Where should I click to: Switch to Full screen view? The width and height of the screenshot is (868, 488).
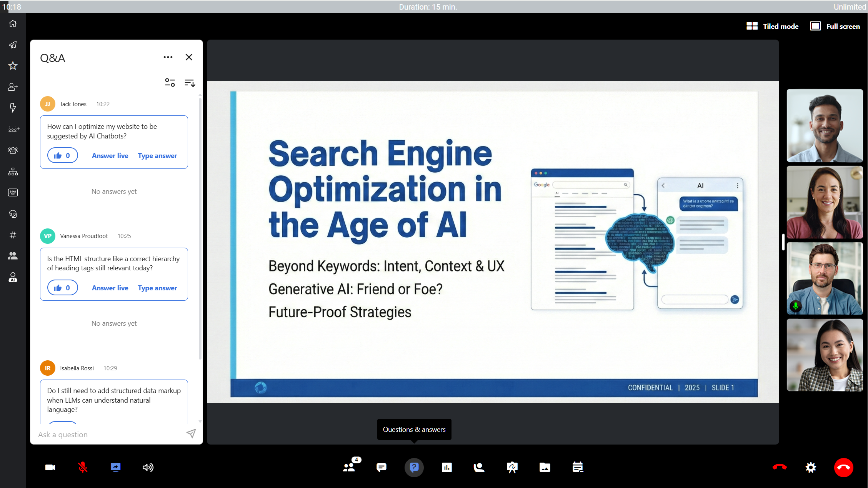coord(835,26)
